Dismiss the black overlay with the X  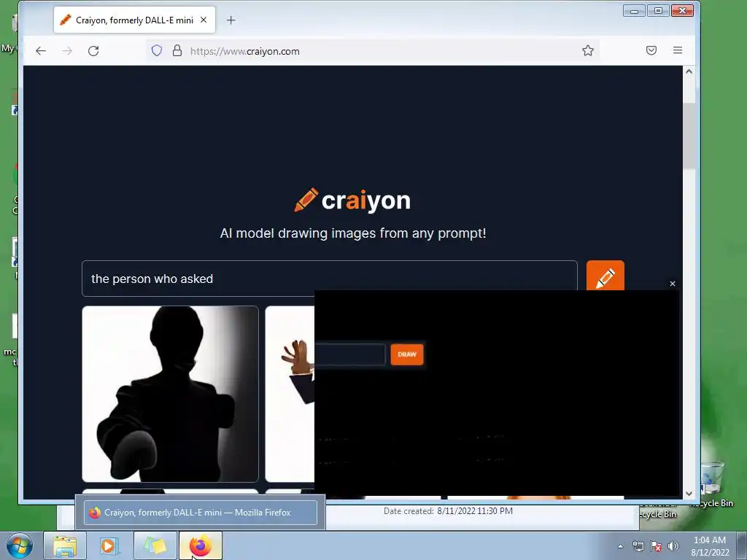tap(672, 284)
